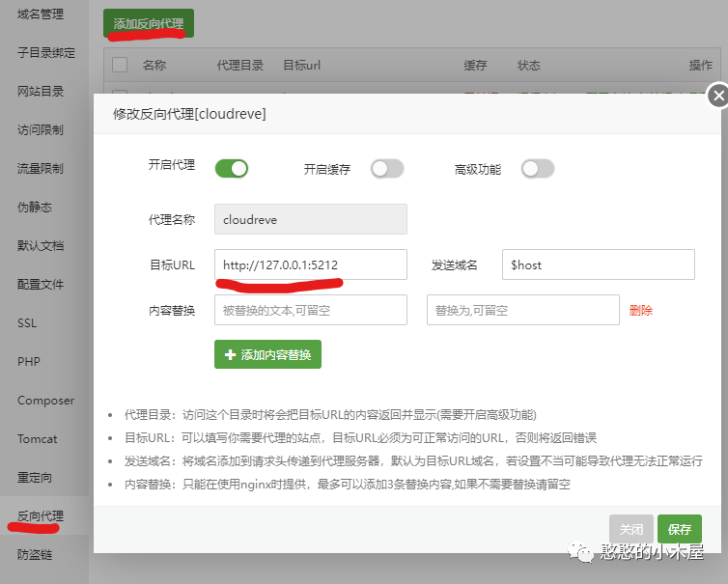
Task: Delete the content replacement row via 删除
Action: pyautogui.click(x=641, y=310)
